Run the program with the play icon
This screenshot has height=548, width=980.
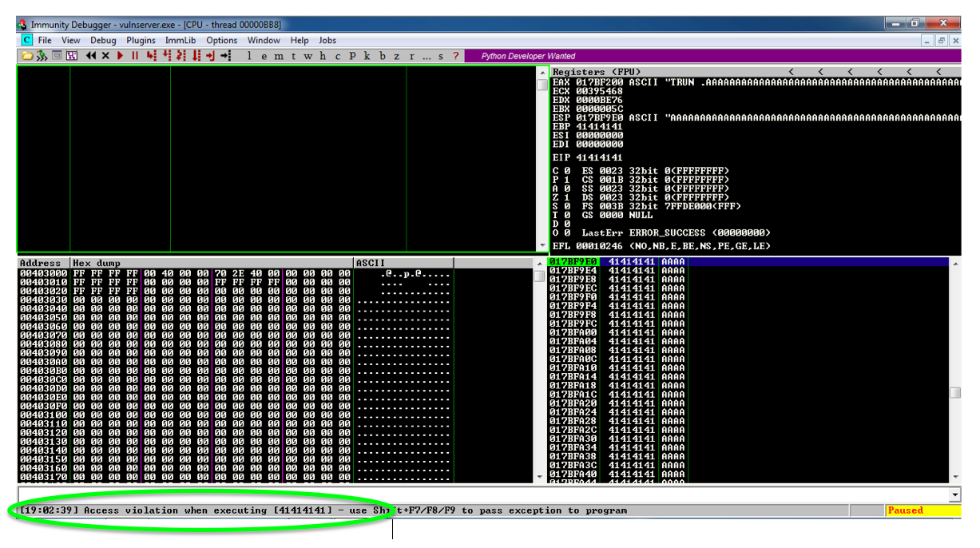[x=121, y=56]
